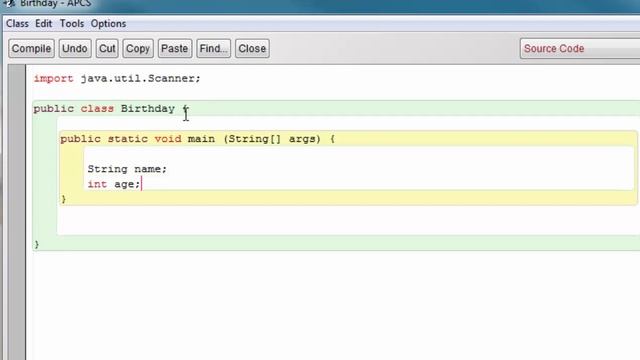
Task: Click the BlueJ icon in title bar
Action: click(x=9, y=3)
